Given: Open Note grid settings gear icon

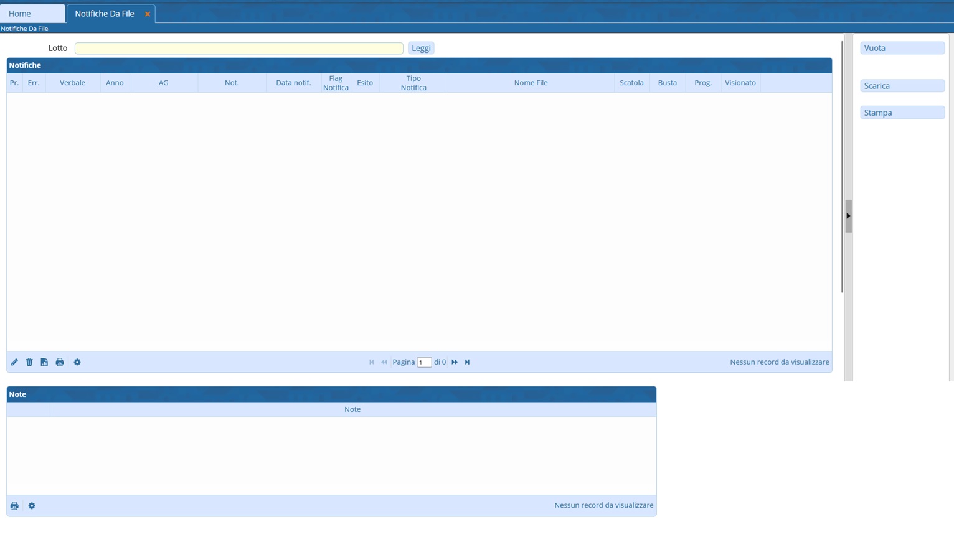Looking at the screenshot, I should click(x=32, y=506).
